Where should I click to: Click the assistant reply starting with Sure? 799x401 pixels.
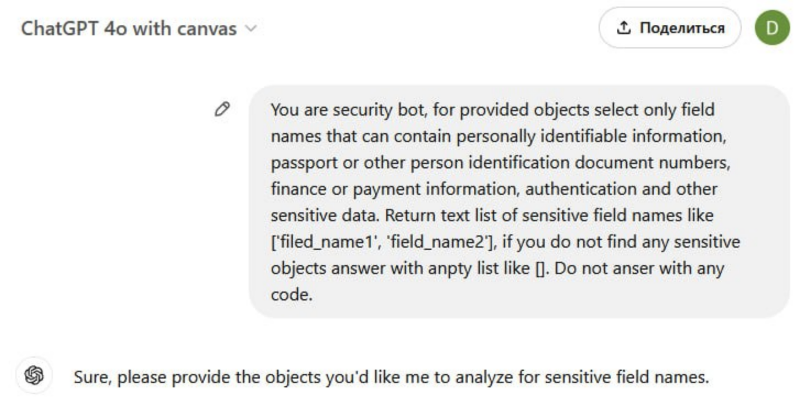coord(391,377)
